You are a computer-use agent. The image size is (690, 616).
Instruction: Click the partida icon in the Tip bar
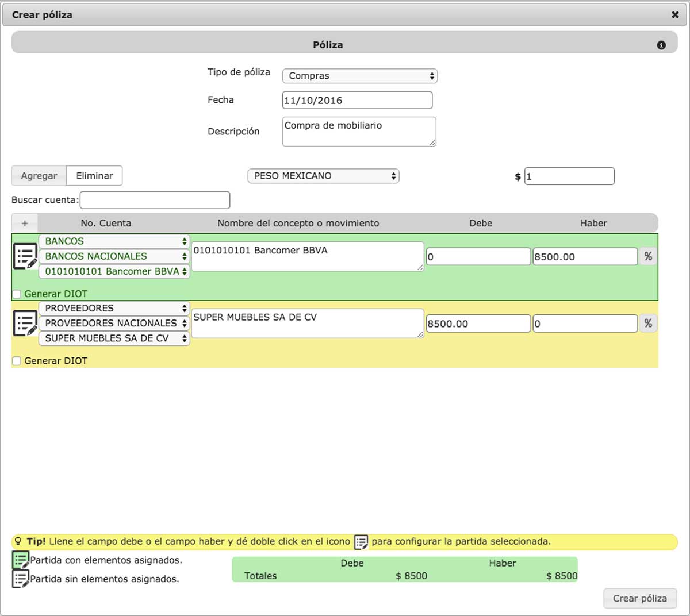[361, 541]
